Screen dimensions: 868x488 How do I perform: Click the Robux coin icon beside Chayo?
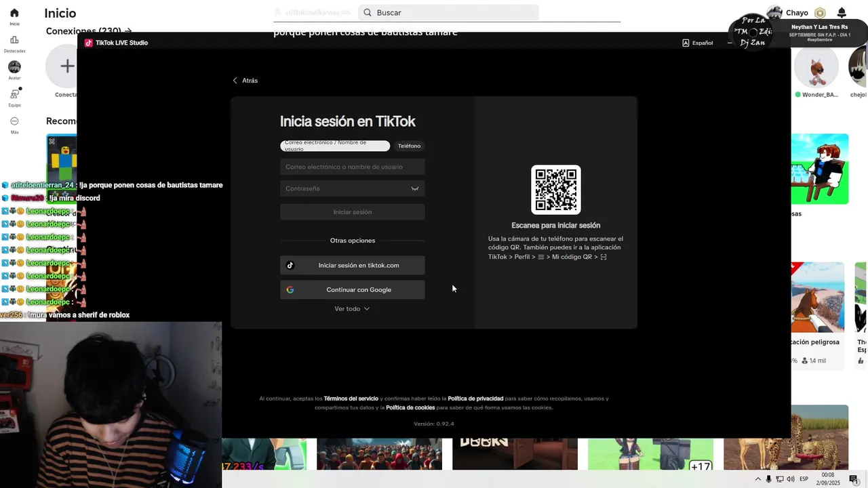pos(820,13)
